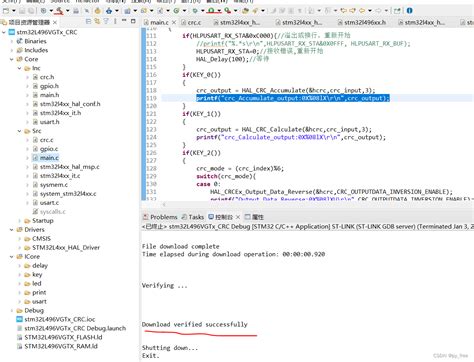Toggle Link with Editor in the project explorer

pos(97,22)
